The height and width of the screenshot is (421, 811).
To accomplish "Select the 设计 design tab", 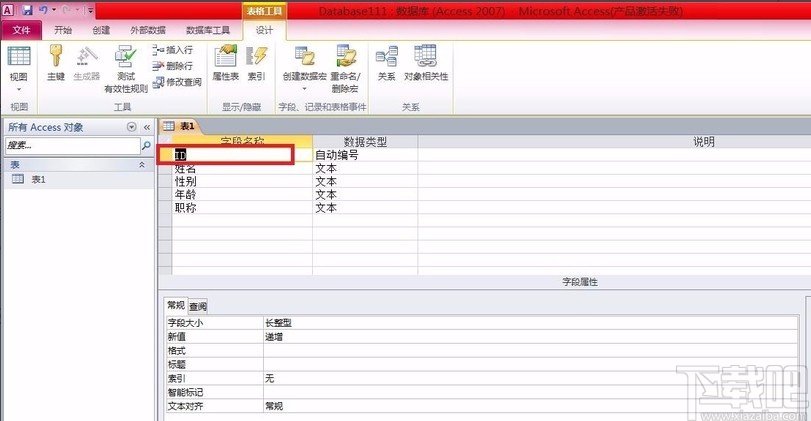I will 264,30.
